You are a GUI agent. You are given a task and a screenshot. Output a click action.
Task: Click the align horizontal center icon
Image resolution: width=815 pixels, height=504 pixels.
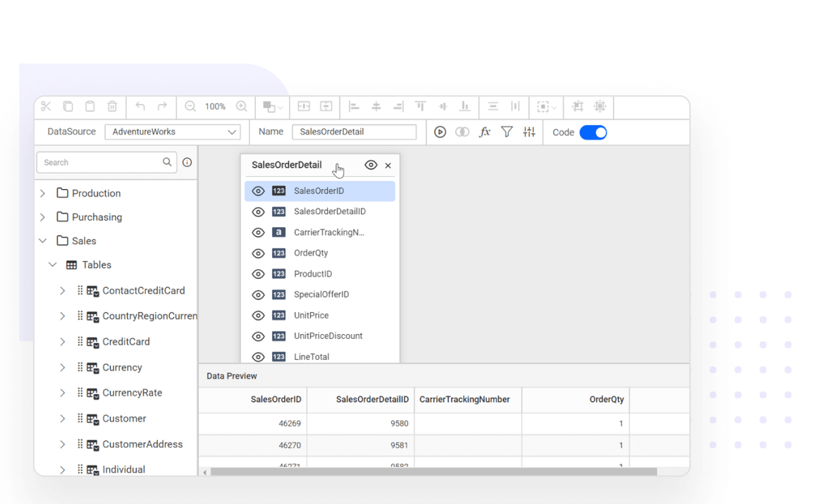tap(376, 106)
